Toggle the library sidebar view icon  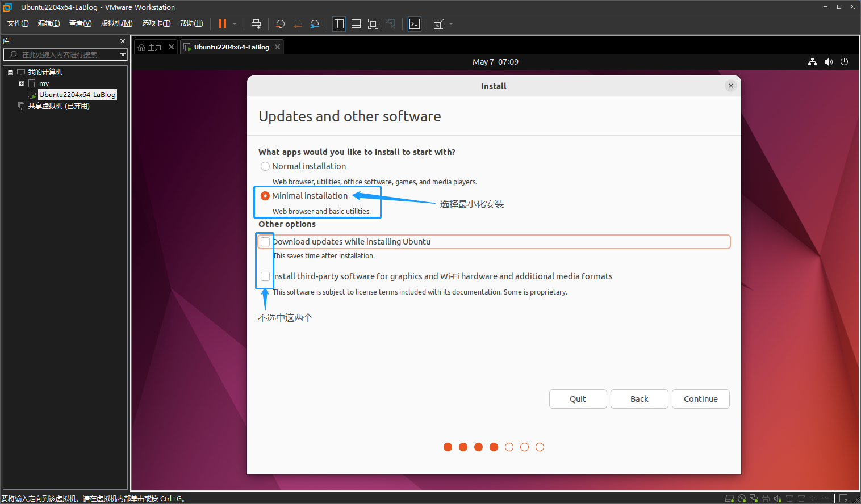point(339,24)
